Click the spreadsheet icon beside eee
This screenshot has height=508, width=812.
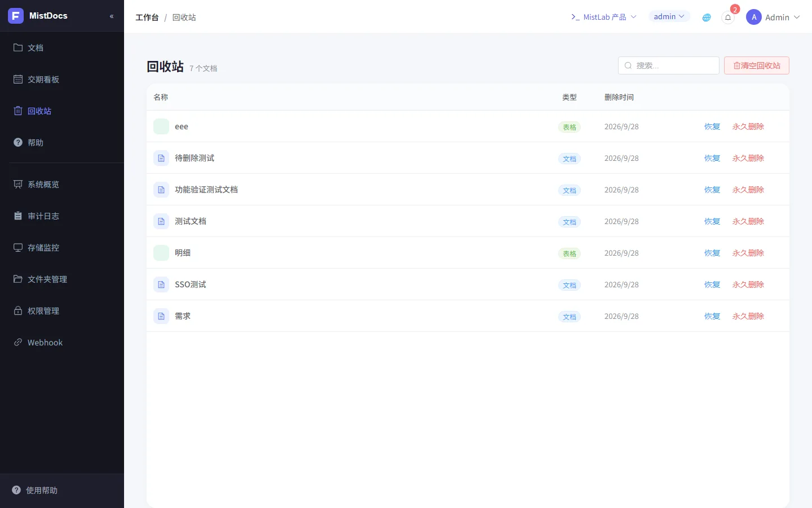(x=161, y=126)
